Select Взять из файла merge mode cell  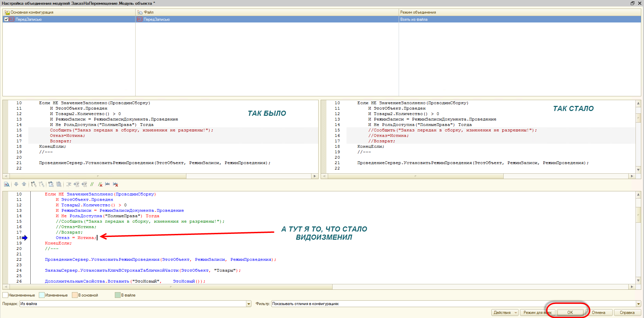(x=520, y=19)
